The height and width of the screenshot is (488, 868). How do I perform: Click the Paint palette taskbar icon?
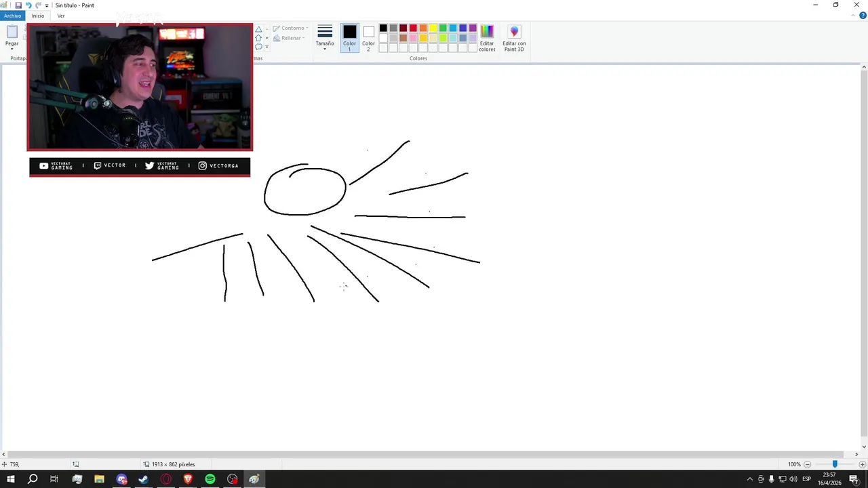254,479
